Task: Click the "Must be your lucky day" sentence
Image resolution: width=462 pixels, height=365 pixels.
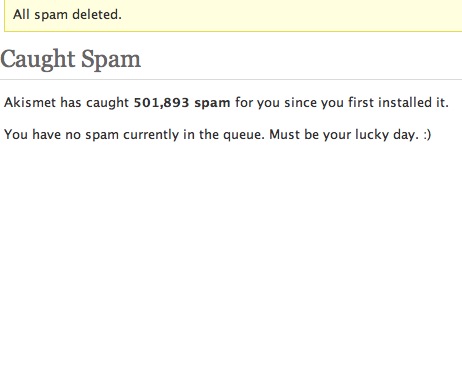Action: (x=343, y=135)
